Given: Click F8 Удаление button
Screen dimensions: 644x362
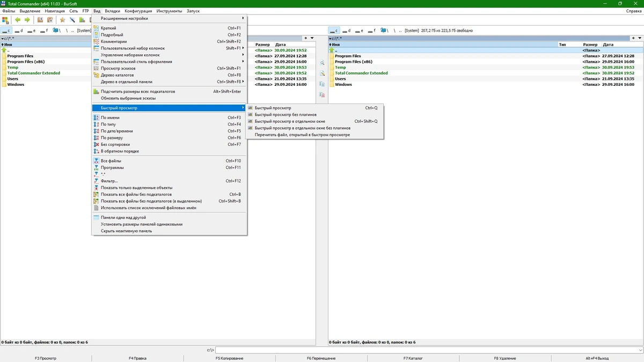Looking at the screenshot, I should [x=505, y=358].
